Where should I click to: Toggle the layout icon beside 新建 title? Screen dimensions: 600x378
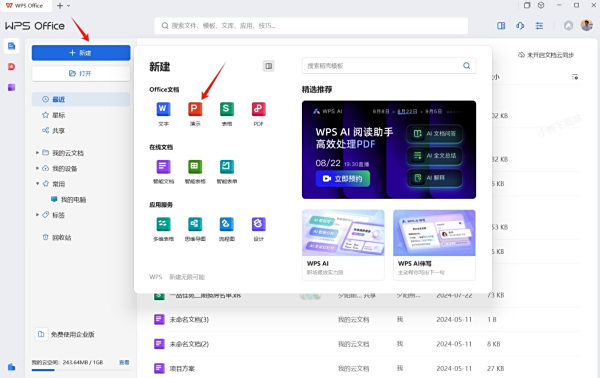[269, 66]
